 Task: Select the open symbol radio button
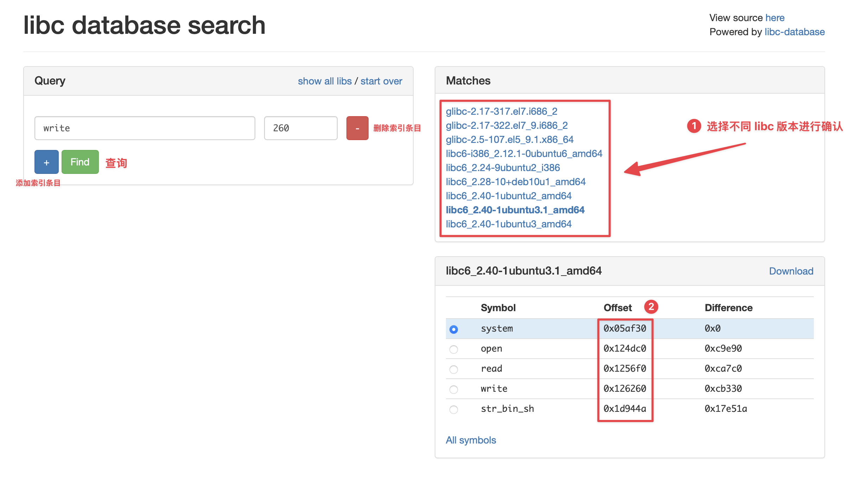[x=453, y=349]
